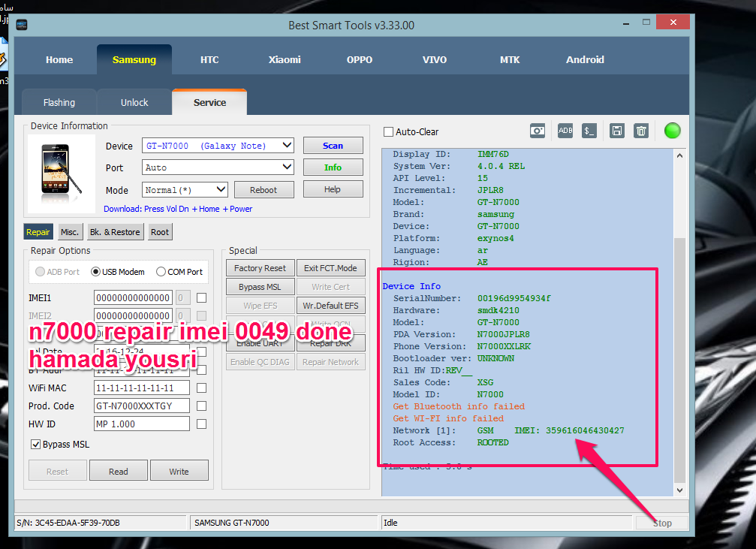Click the 'Download: Press Vol Dn + Home + Power' hint
This screenshot has height=549, width=756.
coord(178,209)
